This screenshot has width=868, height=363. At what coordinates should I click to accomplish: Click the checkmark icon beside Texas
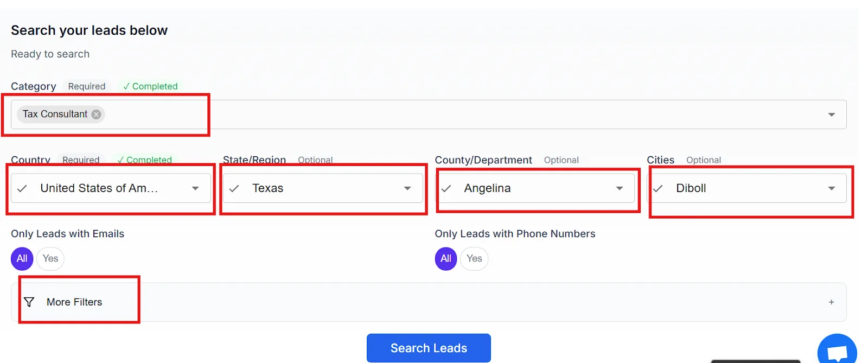point(234,188)
